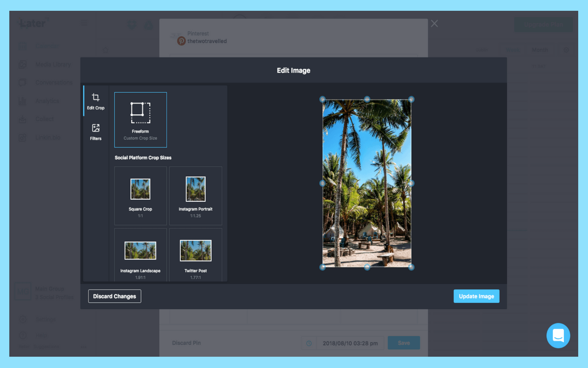Open Analytics in the background sidebar
This screenshot has width=588, height=368.
click(x=47, y=101)
